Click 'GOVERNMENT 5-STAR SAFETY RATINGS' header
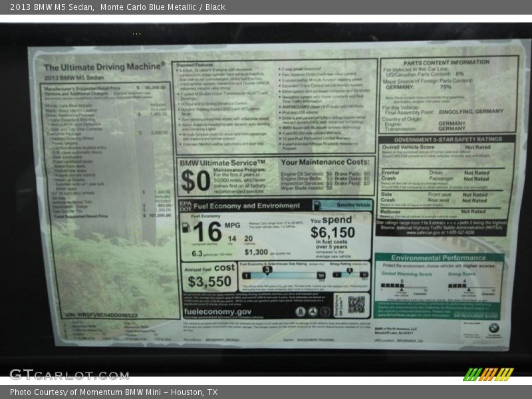The height and width of the screenshot is (399, 532). 448,140
